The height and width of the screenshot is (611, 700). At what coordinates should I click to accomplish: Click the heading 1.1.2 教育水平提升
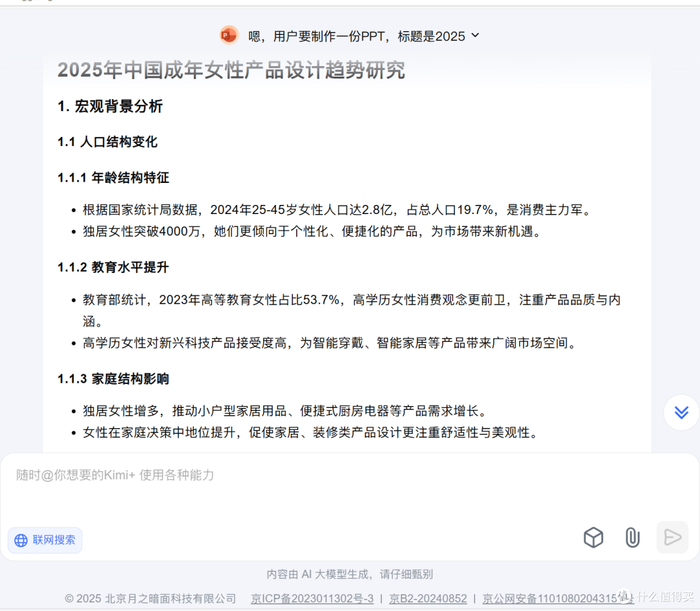point(113,267)
